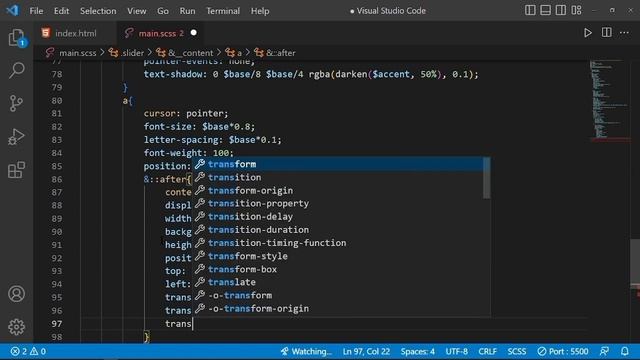Image resolution: width=640 pixels, height=360 pixels.
Task: Click line number 80 in the gutter
Action: coord(57,100)
